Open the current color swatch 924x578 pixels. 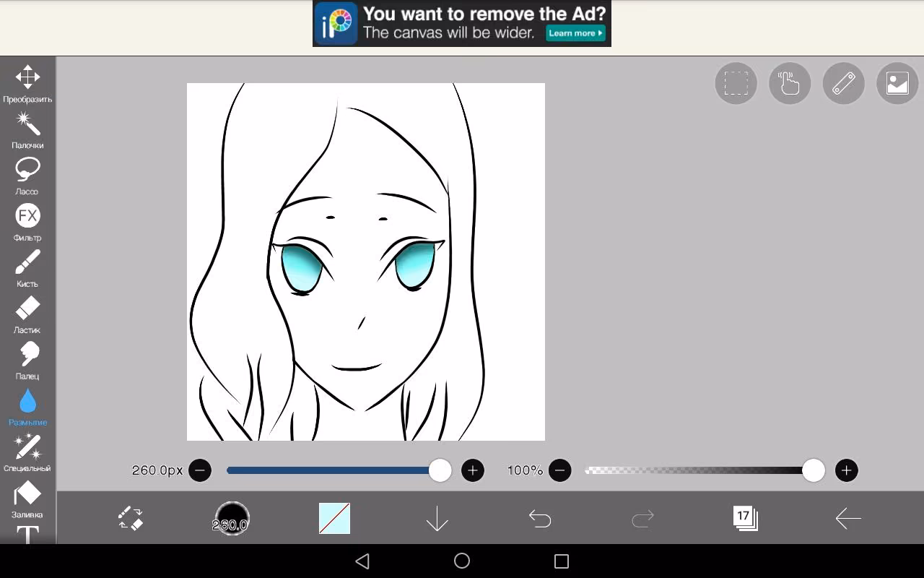pos(334,518)
